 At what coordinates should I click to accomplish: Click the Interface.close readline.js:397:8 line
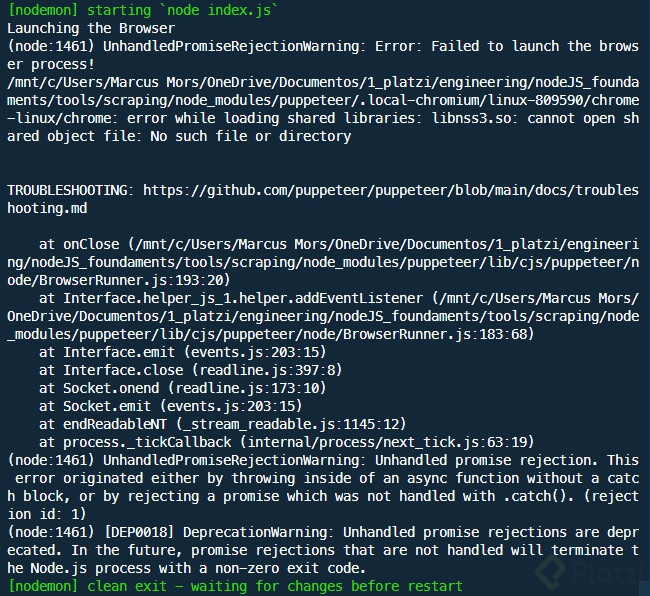click(190, 370)
